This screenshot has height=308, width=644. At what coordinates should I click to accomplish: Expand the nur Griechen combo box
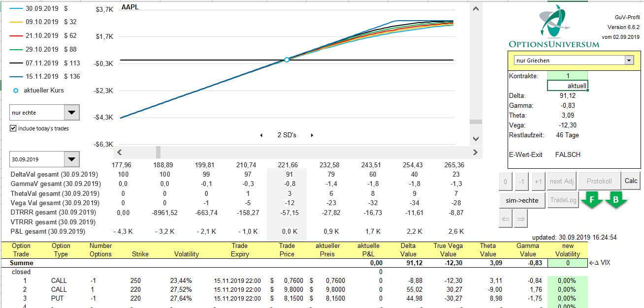click(x=628, y=61)
